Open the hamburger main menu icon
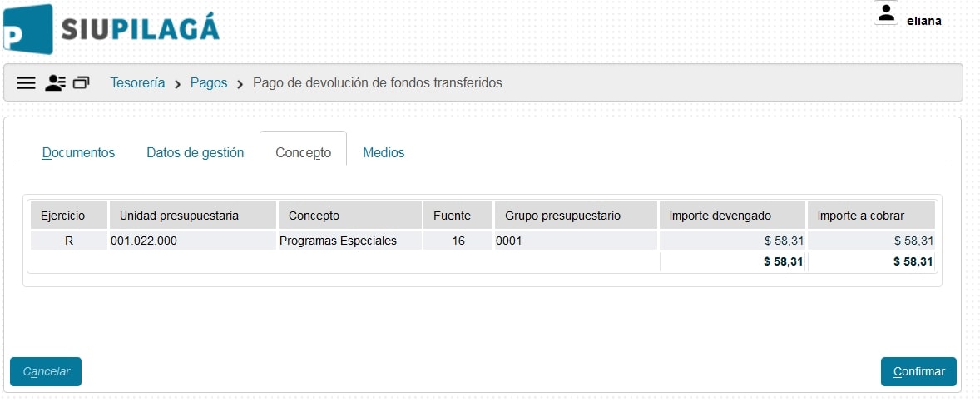 27,83
